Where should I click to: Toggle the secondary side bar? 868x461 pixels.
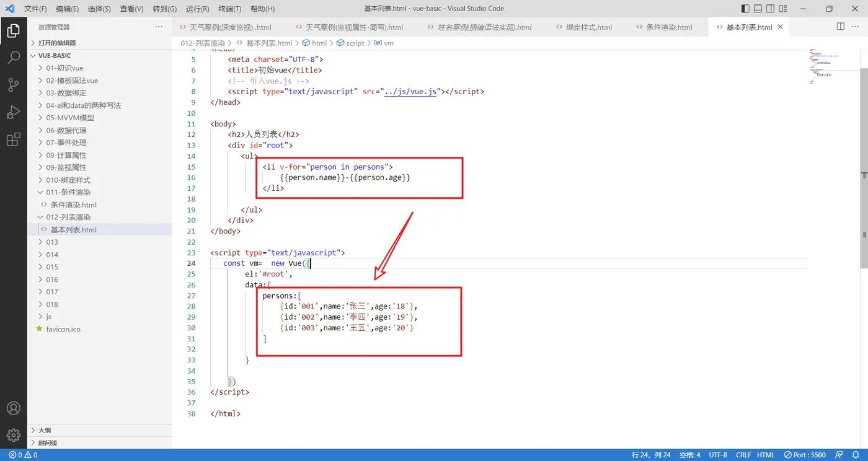(x=770, y=9)
